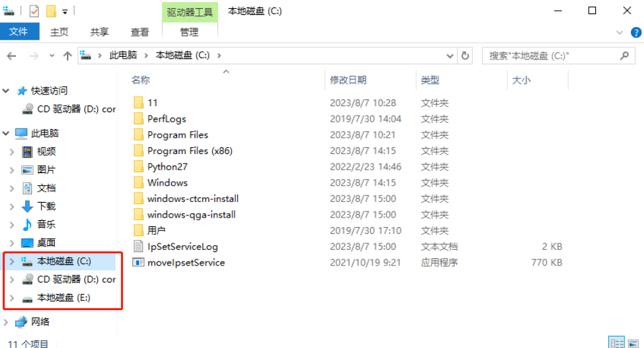The height and width of the screenshot is (348, 644).
Task: Open the recent locations dropdown
Action: 52,56
